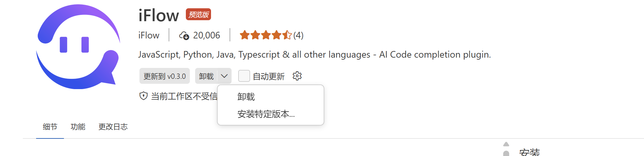Click the 卸载 button beside the update button
Viewport: 644px width, 156px height.
point(206,76)
